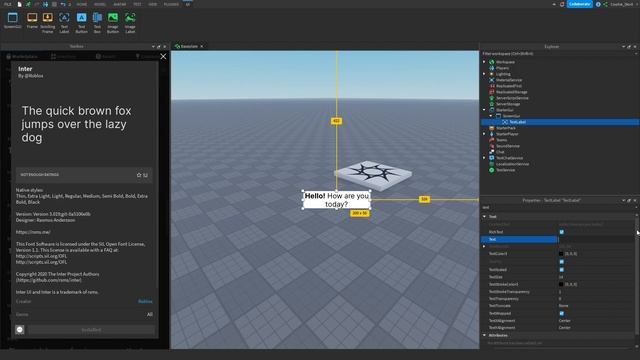Select ReplicatedStorage in Explorer
The width and height of the screenshot is (640, 360).
511,92
